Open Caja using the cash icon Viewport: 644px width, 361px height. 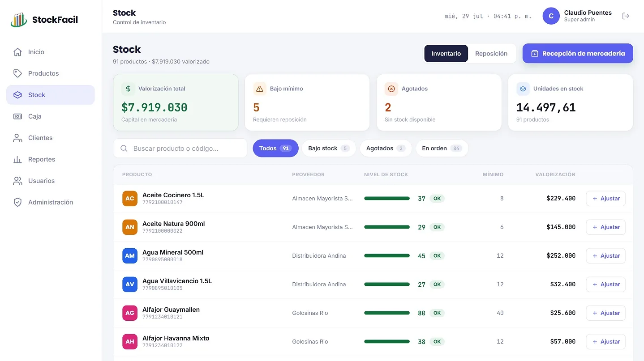[17, 116]
